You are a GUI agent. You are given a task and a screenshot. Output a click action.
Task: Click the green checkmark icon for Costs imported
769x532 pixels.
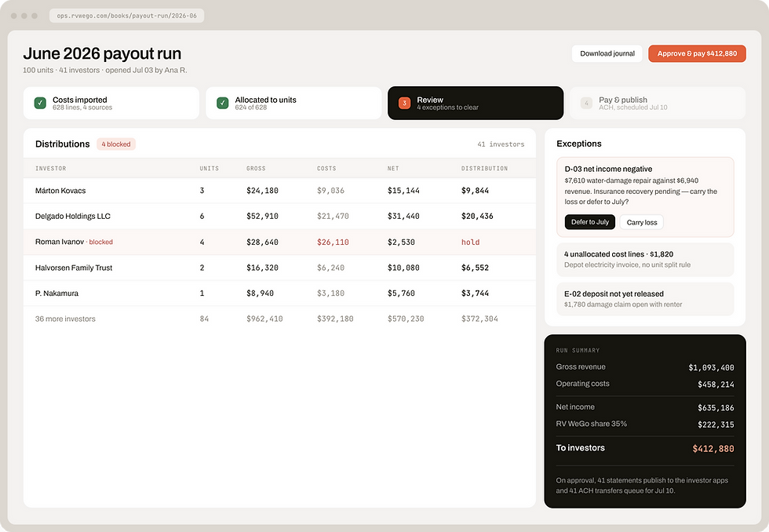pyautogui.click(x=40, y=103)
